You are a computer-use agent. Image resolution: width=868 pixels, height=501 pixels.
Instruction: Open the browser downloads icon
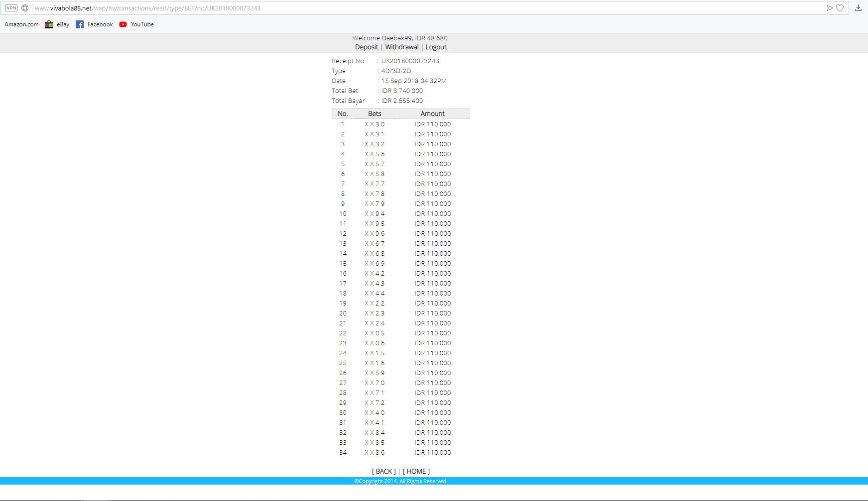coord(858,8)
